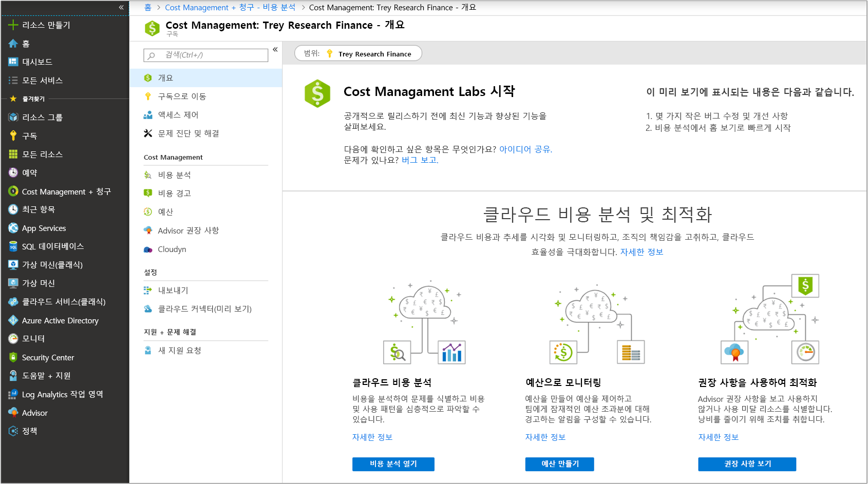Click Azure Active Directory diamond icon
The image size is (868, 484).
(x=13, y=320)
